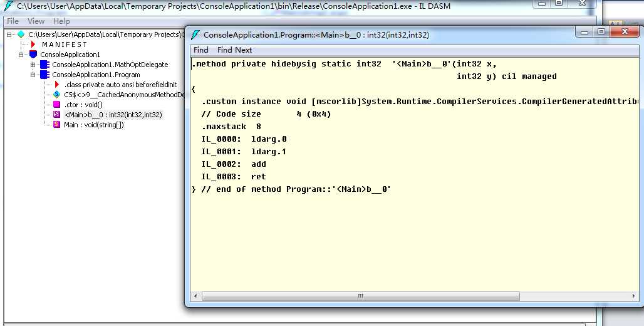Screen dimensions: 644x326
Task: Collapse the ConsoleApplication1.Program class node
Action: pos(33,75)
